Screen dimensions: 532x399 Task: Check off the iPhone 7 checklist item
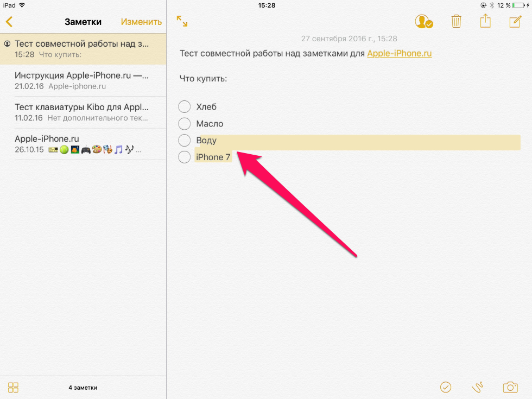point(184,157)
